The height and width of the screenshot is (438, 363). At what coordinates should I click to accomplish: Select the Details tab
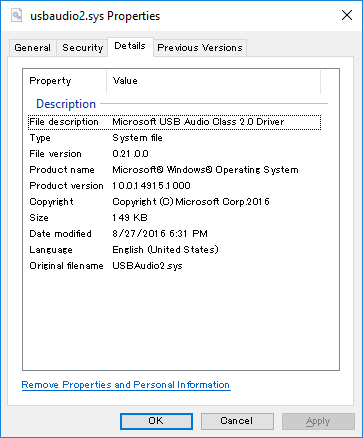pyautogui.click(x=130, y=46)
